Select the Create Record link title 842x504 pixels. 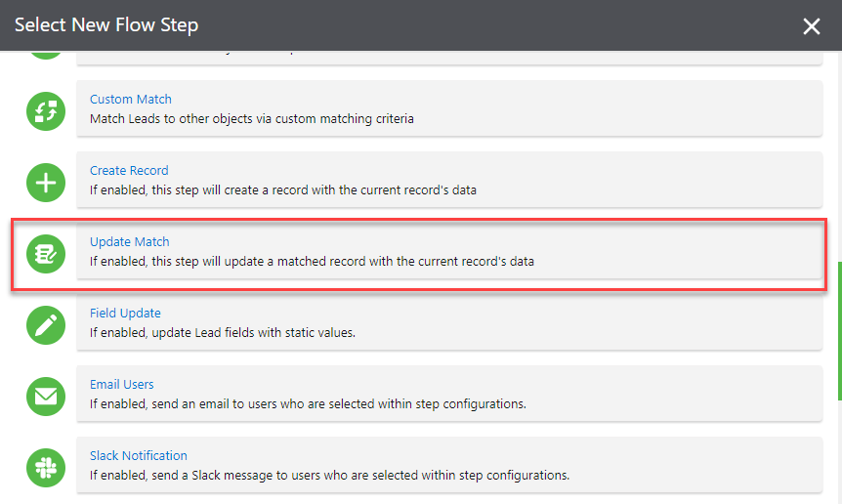click(x=129, y=171)
